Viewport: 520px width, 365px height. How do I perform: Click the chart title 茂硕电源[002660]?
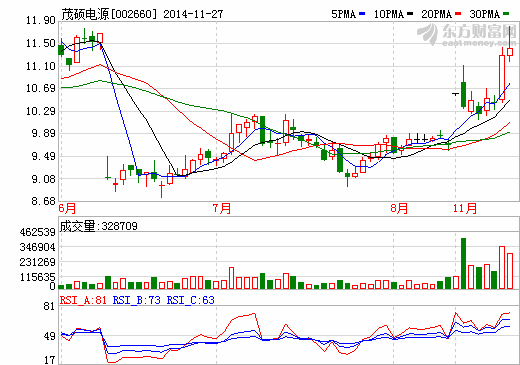(x=109, y=14)
